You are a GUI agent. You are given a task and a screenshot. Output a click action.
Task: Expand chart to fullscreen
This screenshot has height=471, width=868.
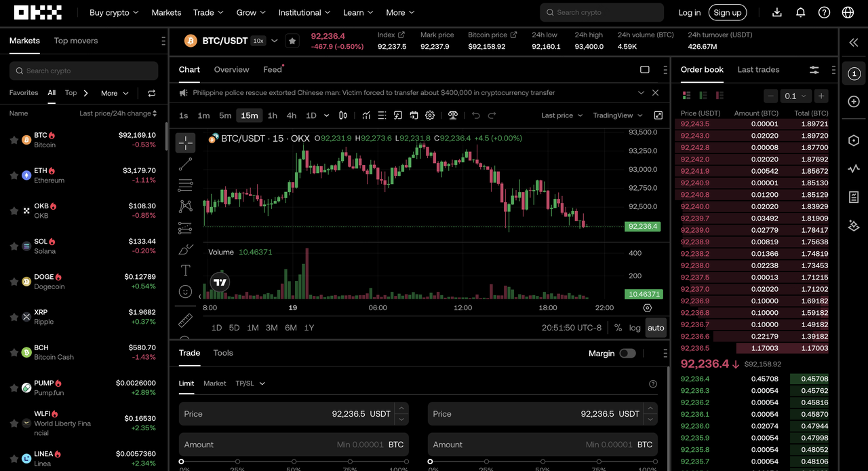[x=658, y=115]
